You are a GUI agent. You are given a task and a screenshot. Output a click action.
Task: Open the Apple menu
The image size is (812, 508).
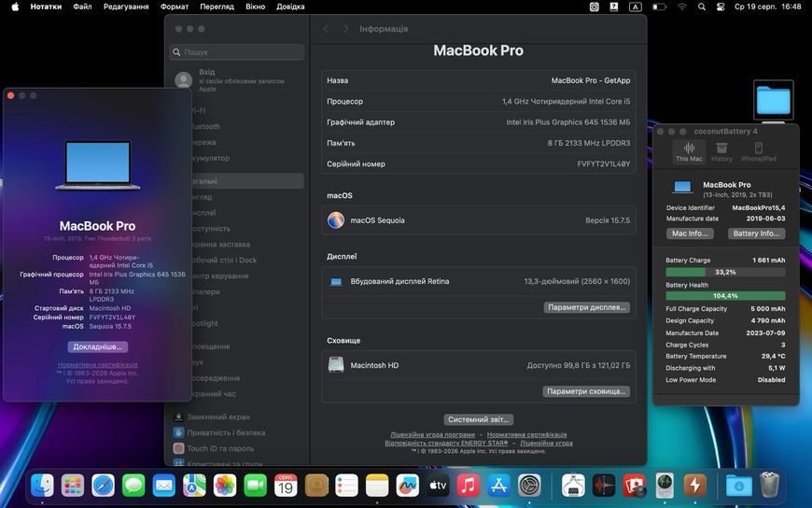(x=15, y=7)
